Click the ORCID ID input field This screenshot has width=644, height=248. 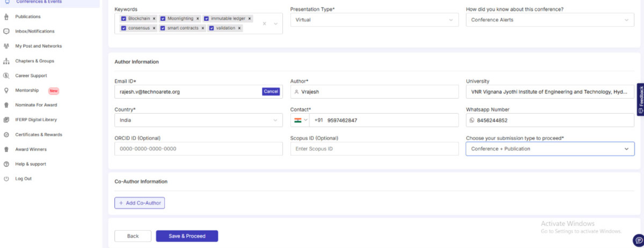pyautogui.click(x=199, y=149)
